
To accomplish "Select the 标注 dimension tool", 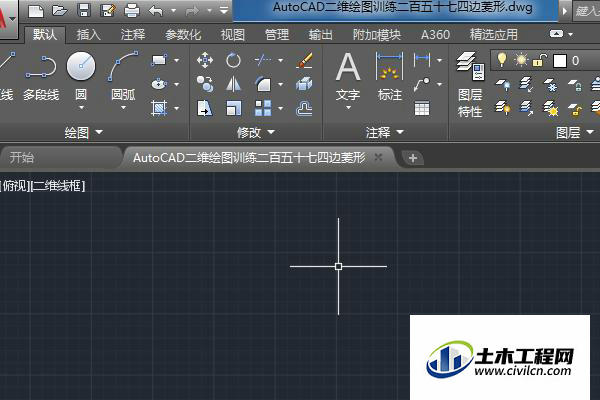I will (390, 77).
